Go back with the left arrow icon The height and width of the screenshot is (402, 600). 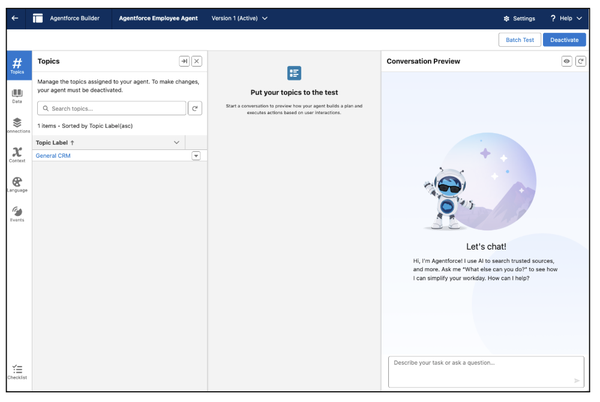(15, 18)
